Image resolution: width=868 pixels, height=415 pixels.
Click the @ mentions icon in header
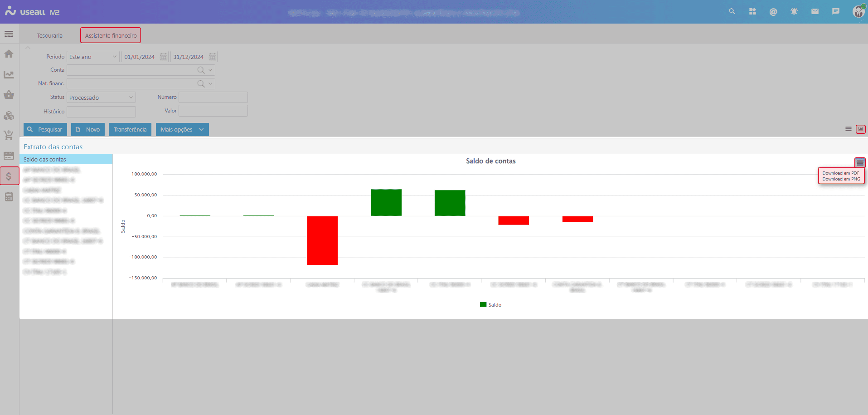pyautogui.click(x=773, y=12)
